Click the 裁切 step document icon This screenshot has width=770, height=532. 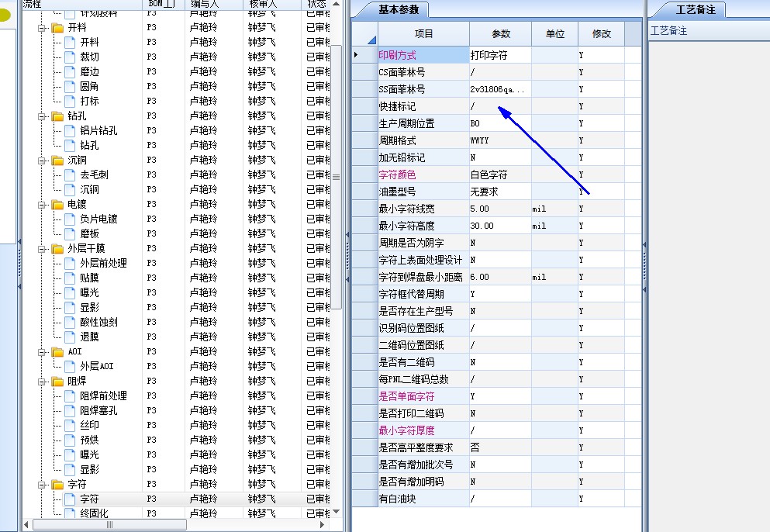[x=71, y=57]
